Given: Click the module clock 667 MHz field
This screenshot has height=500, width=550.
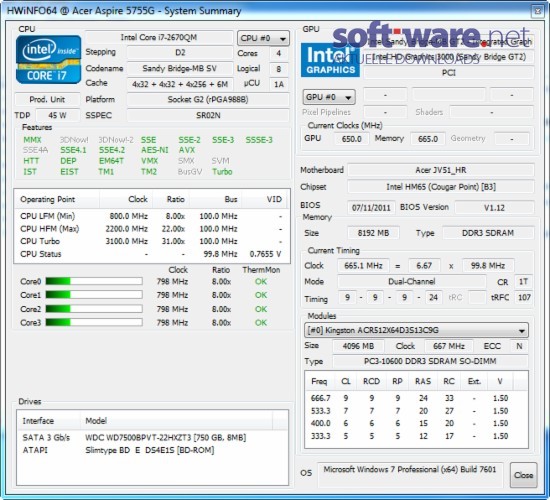Looking at the screenshot, I should click(x=449, y=346).
